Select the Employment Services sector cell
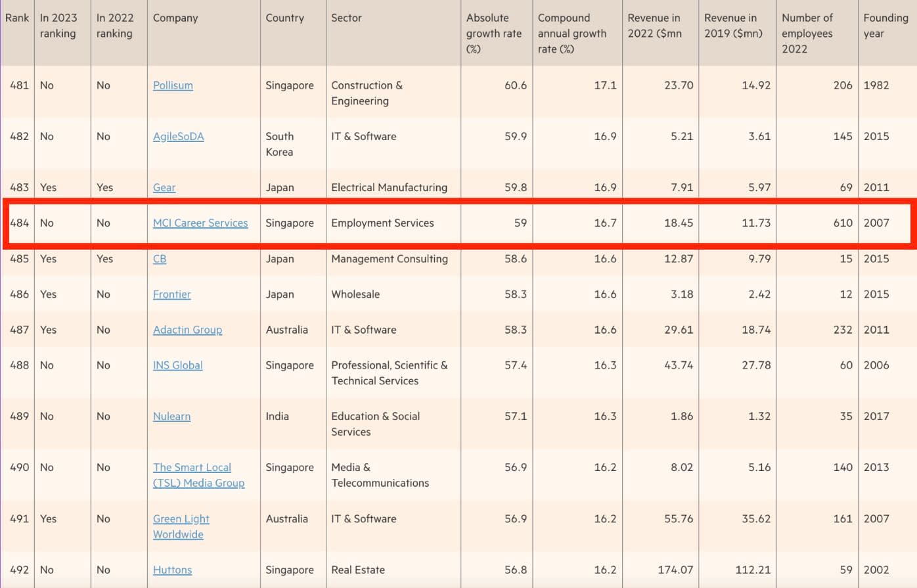Viewport: 917px width, 588px height. [382, 223]
